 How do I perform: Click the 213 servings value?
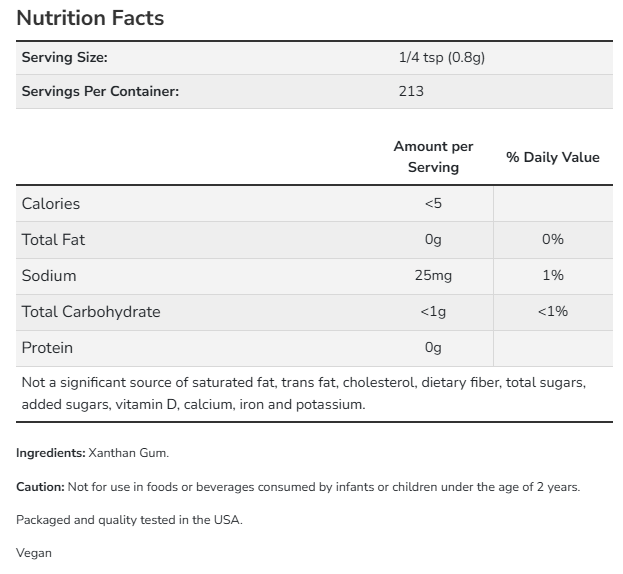pos(411,91)
